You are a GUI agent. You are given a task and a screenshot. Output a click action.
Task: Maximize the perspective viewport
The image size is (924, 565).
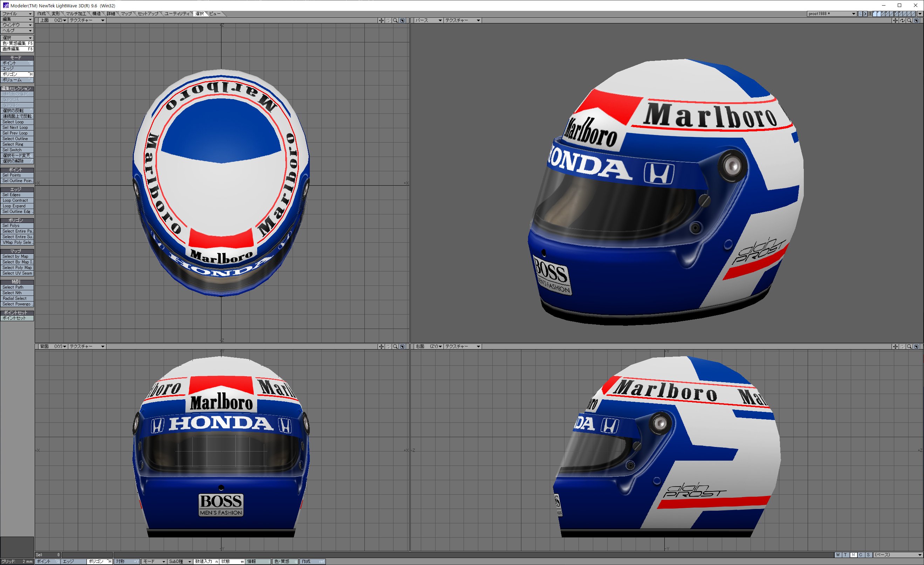click(917, 21)
